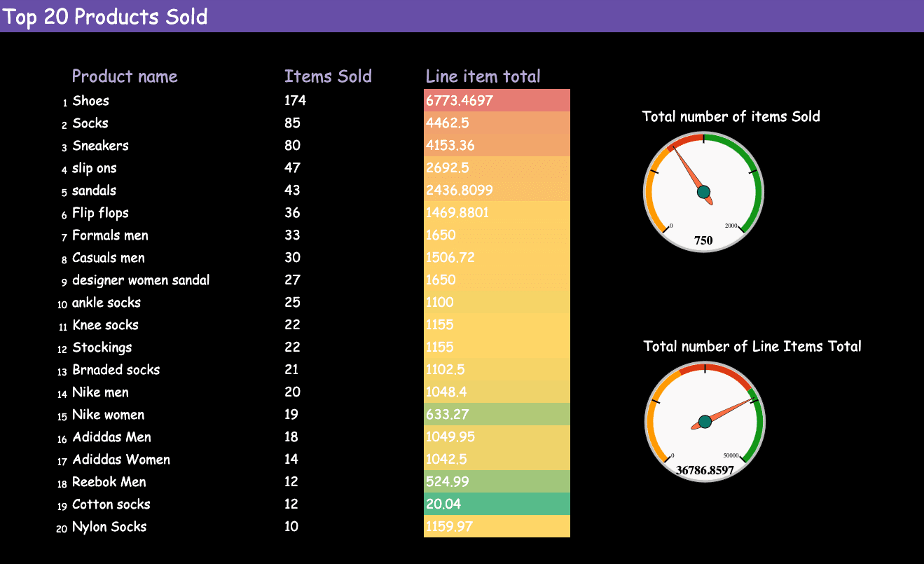Select line total for designer women sandal
Screen dimensions: 924x564
(x=497, y=280)
